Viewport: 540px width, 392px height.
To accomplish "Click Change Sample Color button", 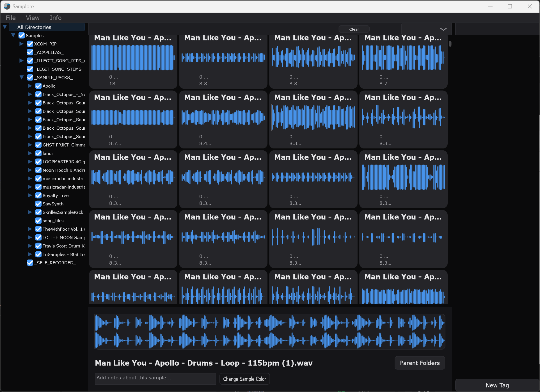I will [244, 379].
